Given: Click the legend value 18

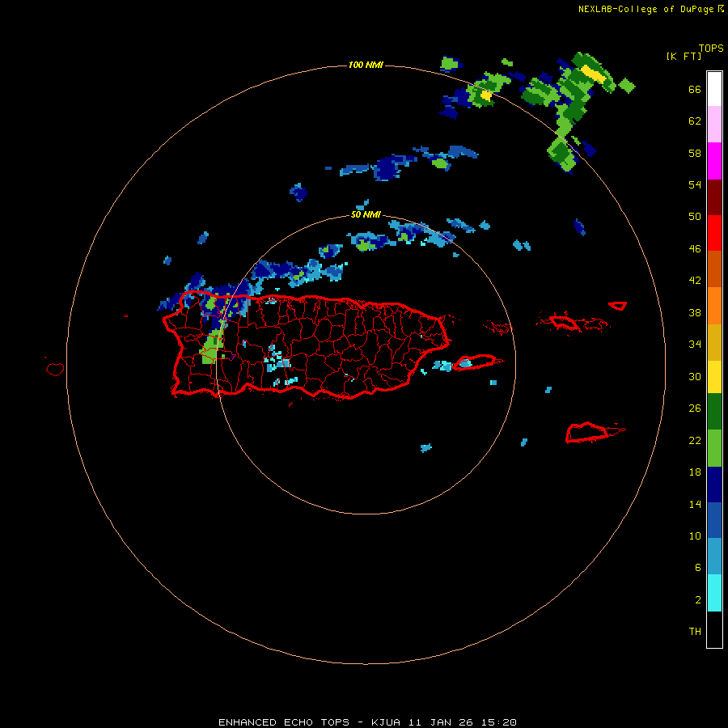Looking at the screenshot, I should [695, 472].
